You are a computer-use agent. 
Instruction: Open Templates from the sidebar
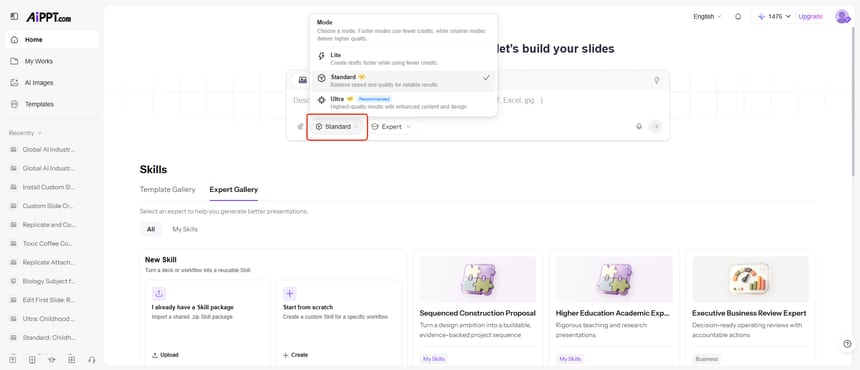(x=52, y=104)
